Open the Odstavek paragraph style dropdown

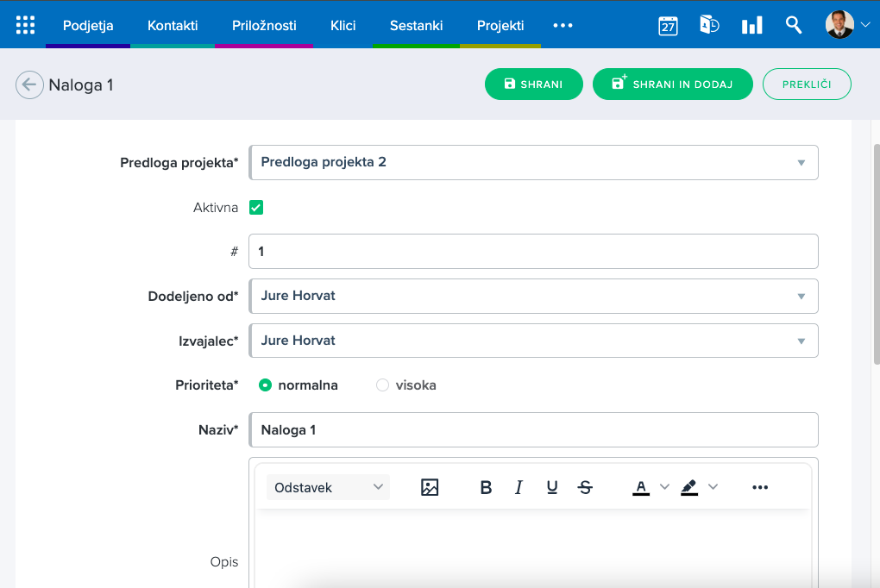(x=328, y=487)
